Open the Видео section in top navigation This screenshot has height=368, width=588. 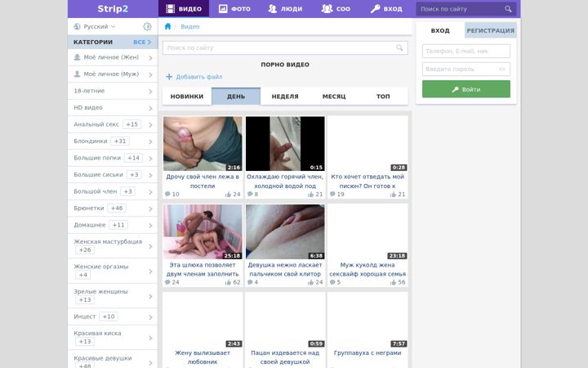click(184, 9)
